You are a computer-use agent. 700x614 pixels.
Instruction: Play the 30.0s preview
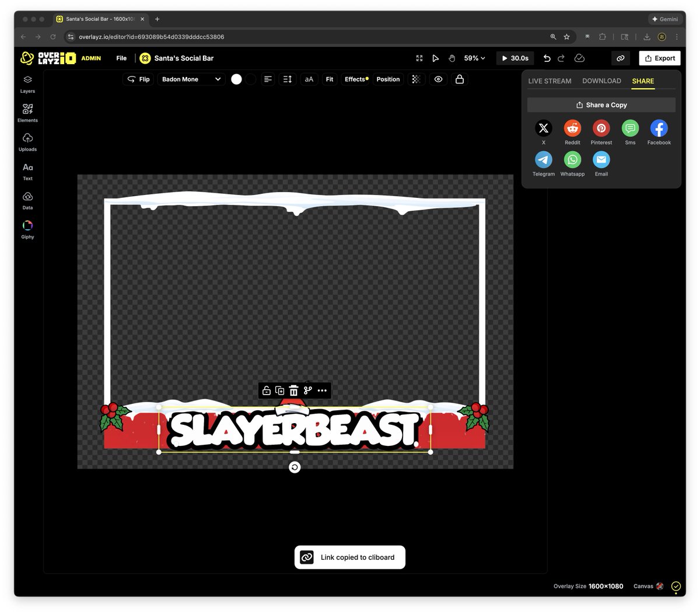[515, 58]
